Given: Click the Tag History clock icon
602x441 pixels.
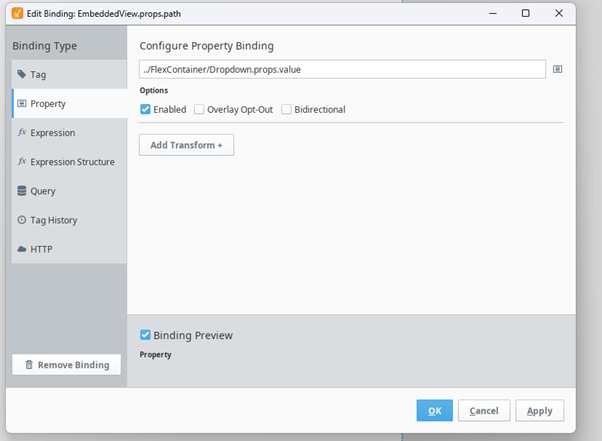Looking at the screenshot, I should [22, 220].
